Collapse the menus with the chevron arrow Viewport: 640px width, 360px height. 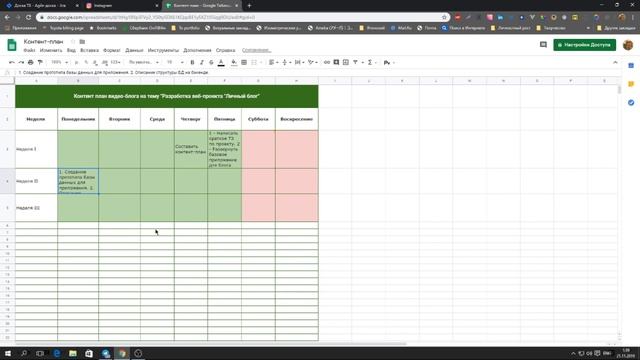(x=615, y=62)
